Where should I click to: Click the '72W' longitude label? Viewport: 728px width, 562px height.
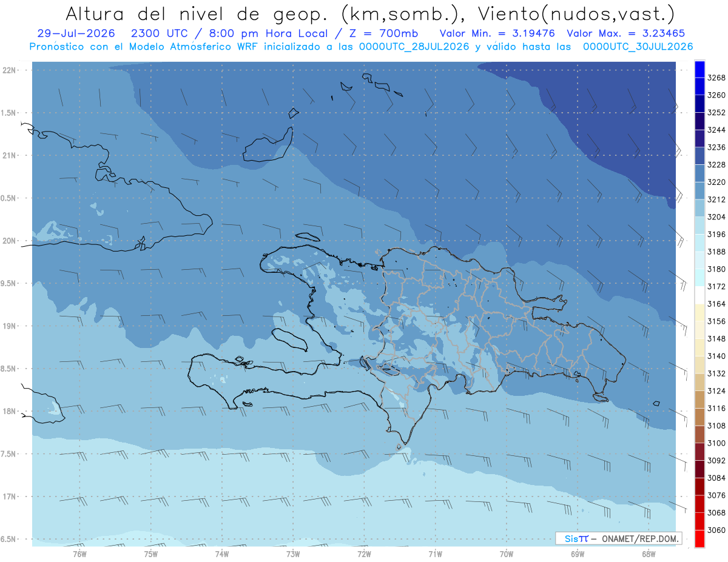(364, 553)
